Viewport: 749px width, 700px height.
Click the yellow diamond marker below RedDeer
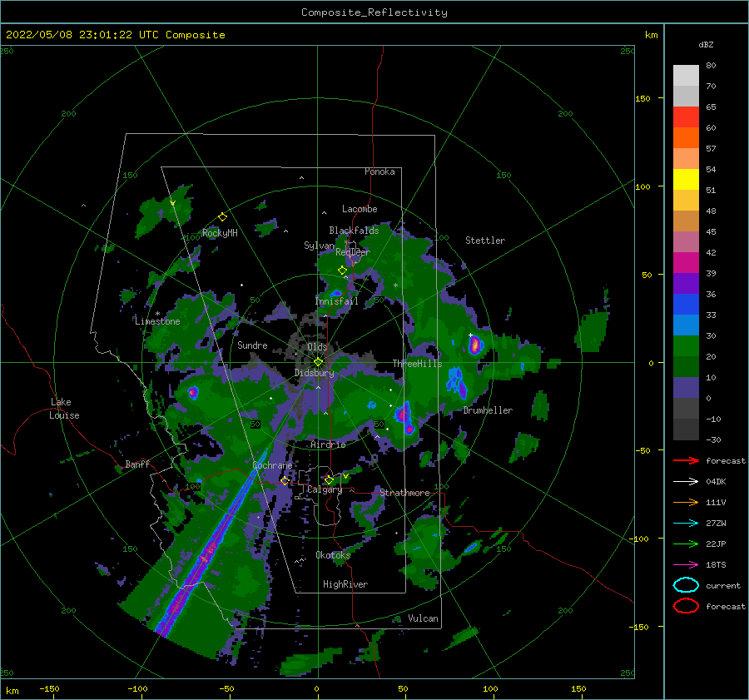coord(342,271)
